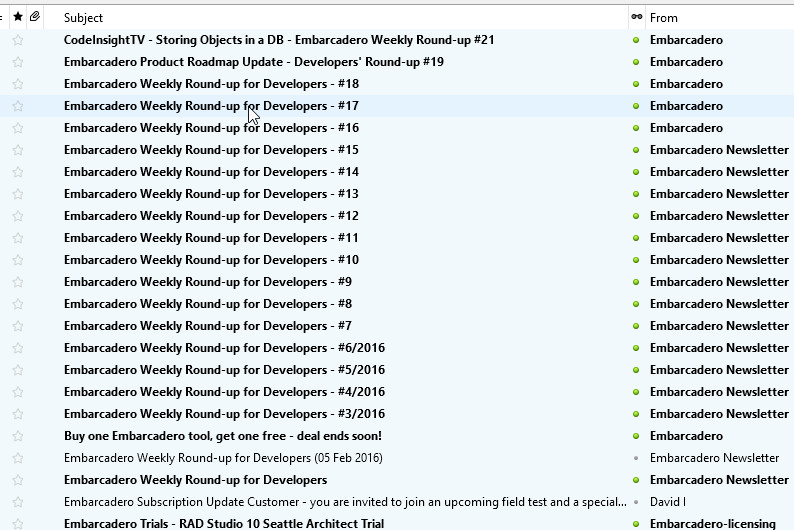Star the Product Roadmap Update #19 message
The height and width of the screenshot is (530, 794).
18,62
